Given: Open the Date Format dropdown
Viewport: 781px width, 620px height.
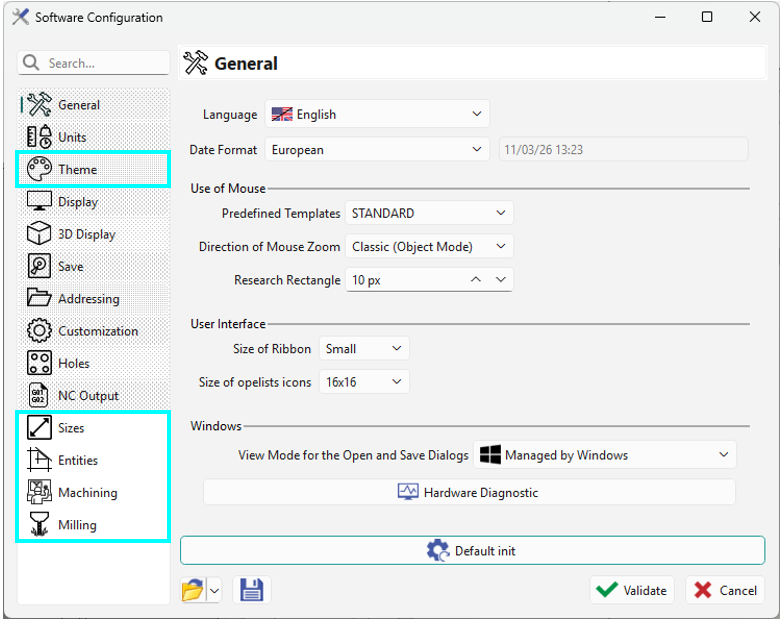Looking at the screenshot, I should pos(476,150).
